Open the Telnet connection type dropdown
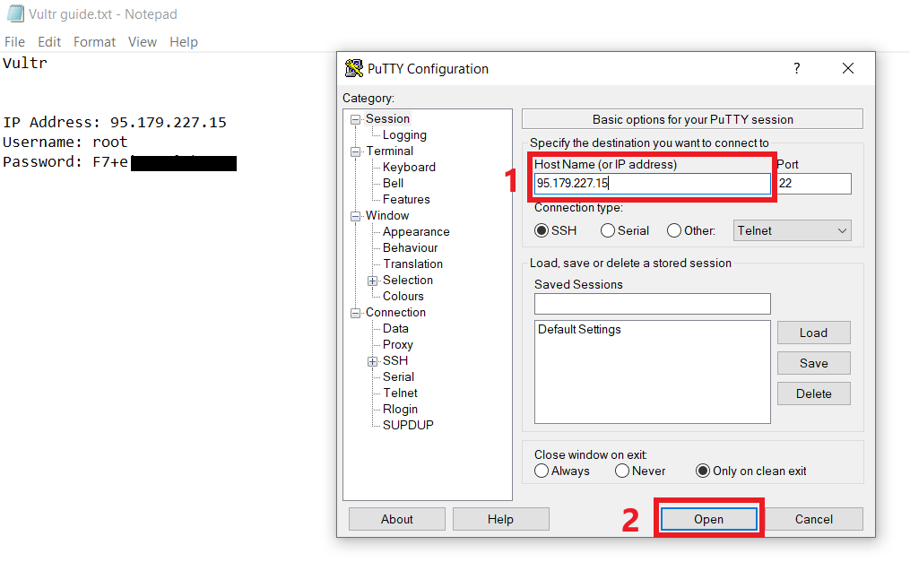The width and height of the screenshot is (910, 588). click(793, 230)
